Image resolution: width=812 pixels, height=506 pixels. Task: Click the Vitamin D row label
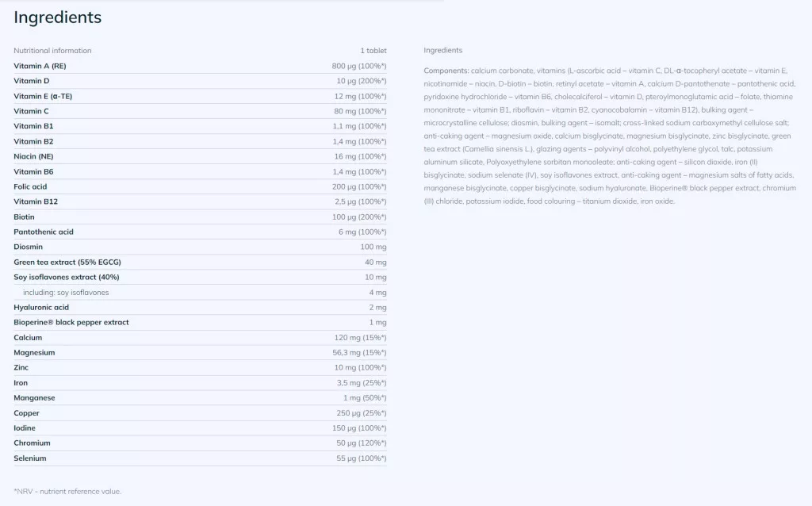coord(32,81)
